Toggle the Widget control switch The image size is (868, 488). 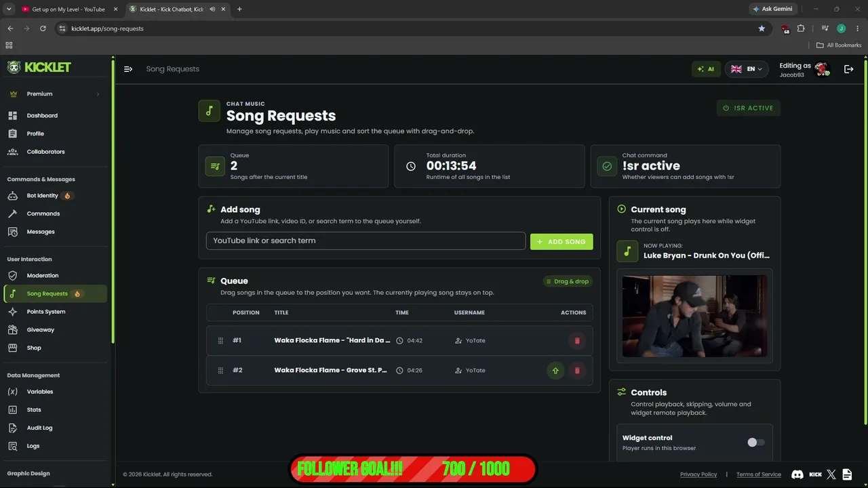[755, 443]
